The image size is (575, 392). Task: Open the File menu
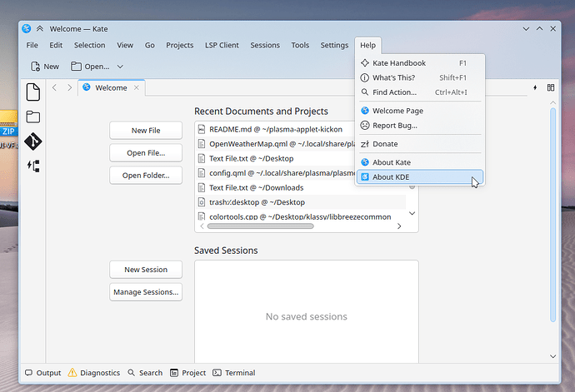[x=32, y=45]
